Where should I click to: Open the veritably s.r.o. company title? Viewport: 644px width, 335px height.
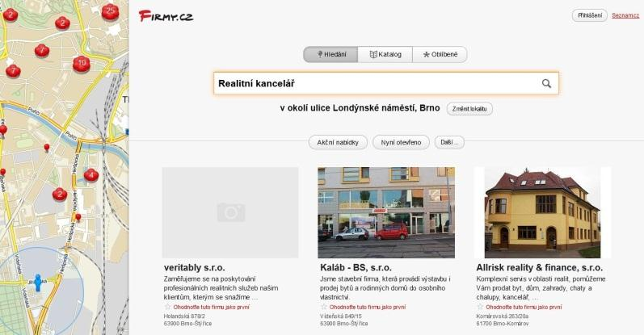(x=194, y=268)
